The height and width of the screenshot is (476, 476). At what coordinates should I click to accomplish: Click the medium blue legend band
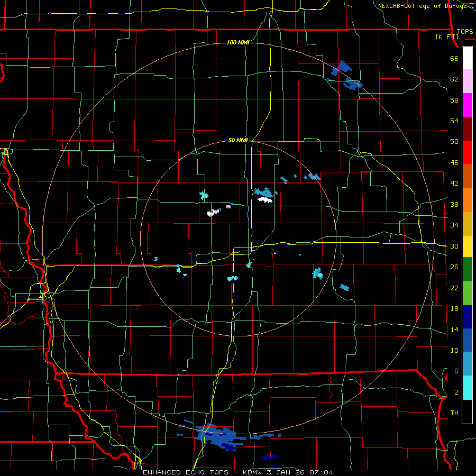point(467,340)
